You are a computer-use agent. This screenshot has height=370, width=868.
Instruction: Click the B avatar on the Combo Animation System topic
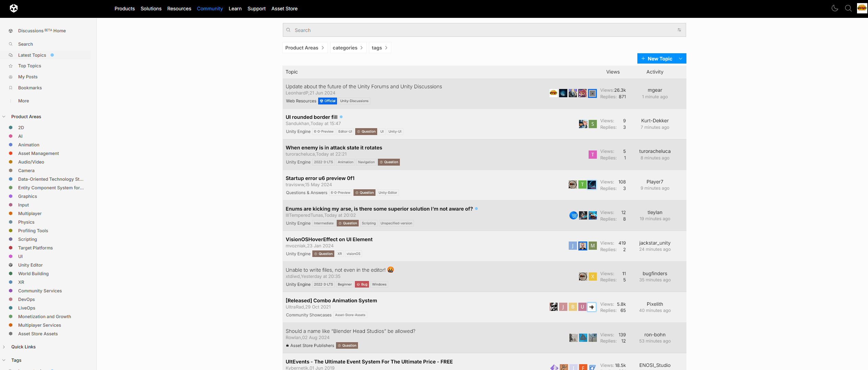(573, 307)
